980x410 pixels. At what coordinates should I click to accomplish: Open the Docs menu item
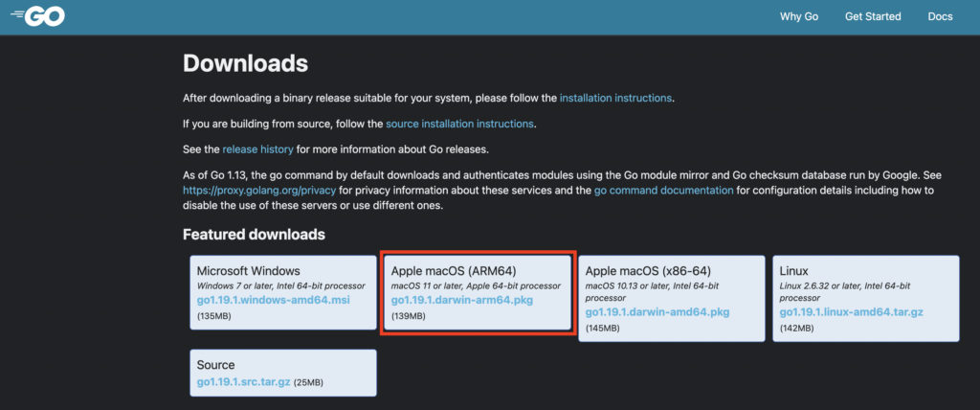pyautogui.click(x=940, y=17)
